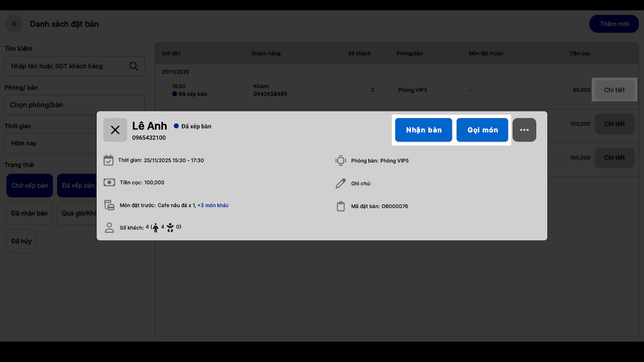Toggle the Đã nhận bàn status filter
Image resolution: width=644 pixels, height=362 pixels.
(x=29, y=213)
